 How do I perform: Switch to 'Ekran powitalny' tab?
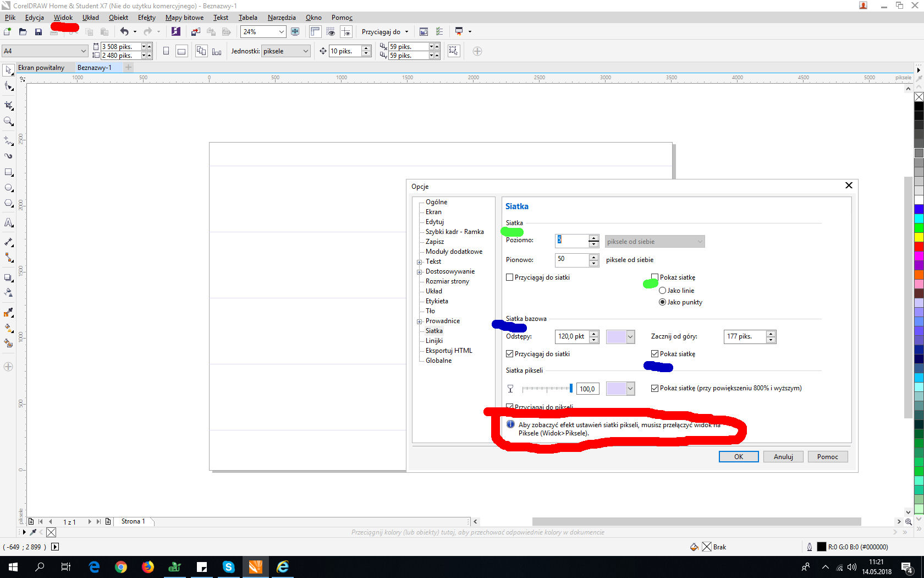click(x=41, y=68)
